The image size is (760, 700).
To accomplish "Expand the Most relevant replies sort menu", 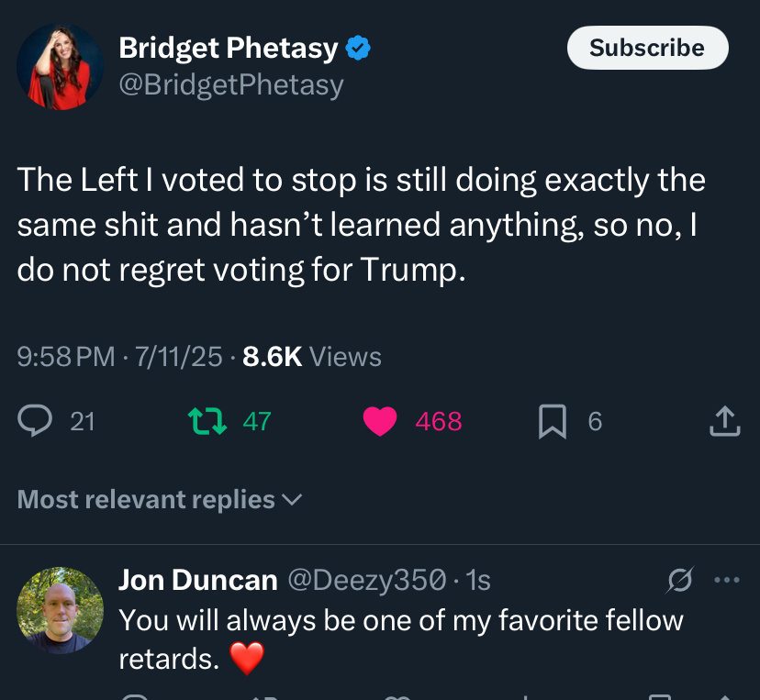I will [160, 499].
